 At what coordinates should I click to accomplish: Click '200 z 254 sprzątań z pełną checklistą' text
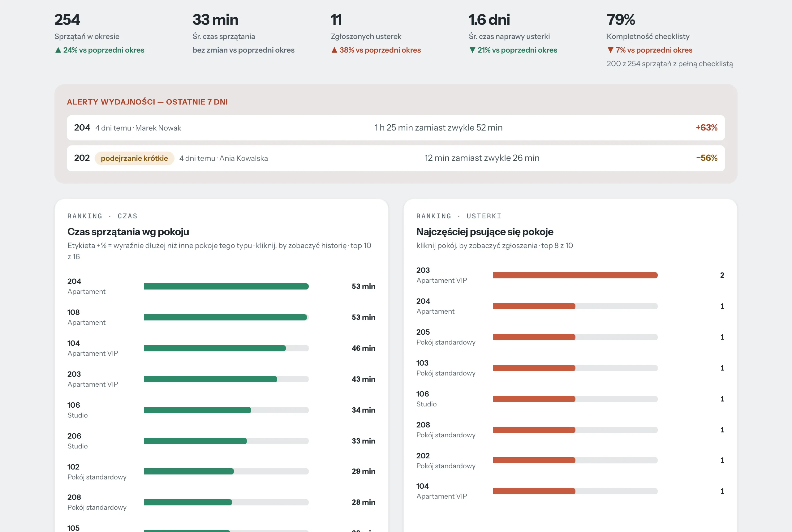669,64
